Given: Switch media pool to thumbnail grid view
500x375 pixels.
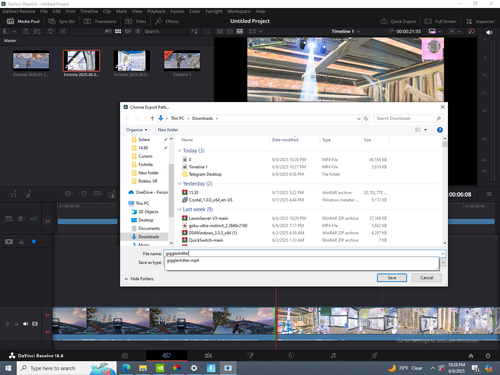Looking at the screenshot, I should coord(118,31).
